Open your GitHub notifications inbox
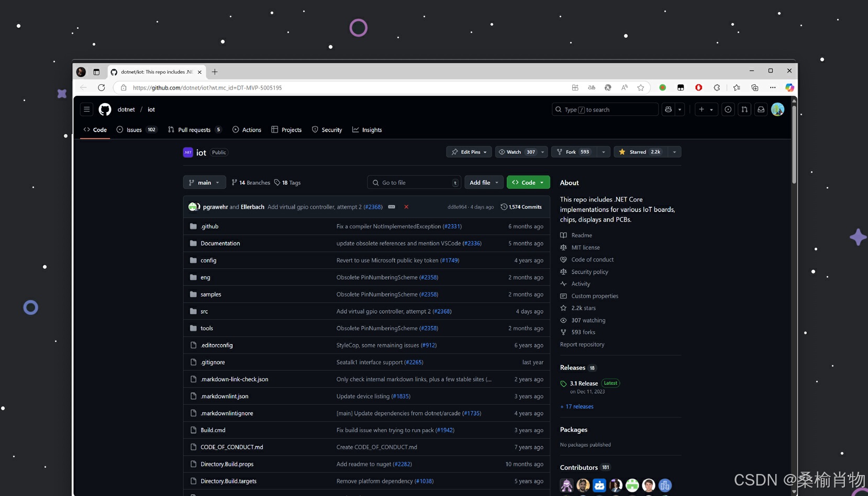The height and width of the screenshot is (496, 868). [761, 109]
